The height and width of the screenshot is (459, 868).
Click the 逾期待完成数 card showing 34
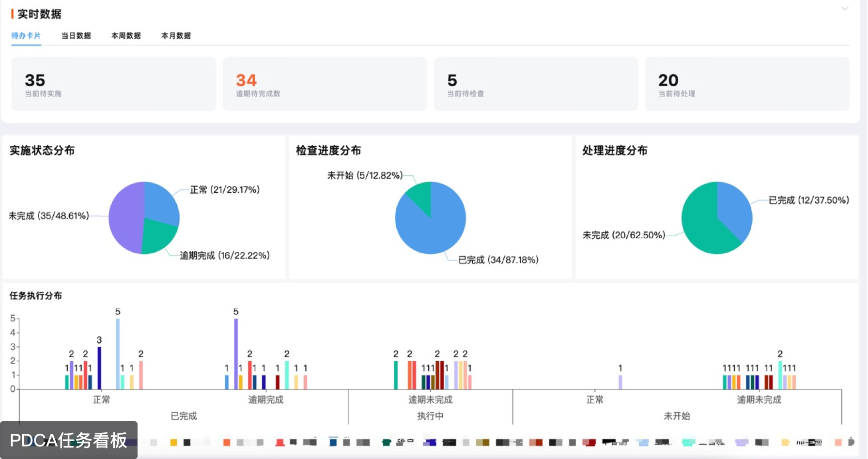pos(325,84)
